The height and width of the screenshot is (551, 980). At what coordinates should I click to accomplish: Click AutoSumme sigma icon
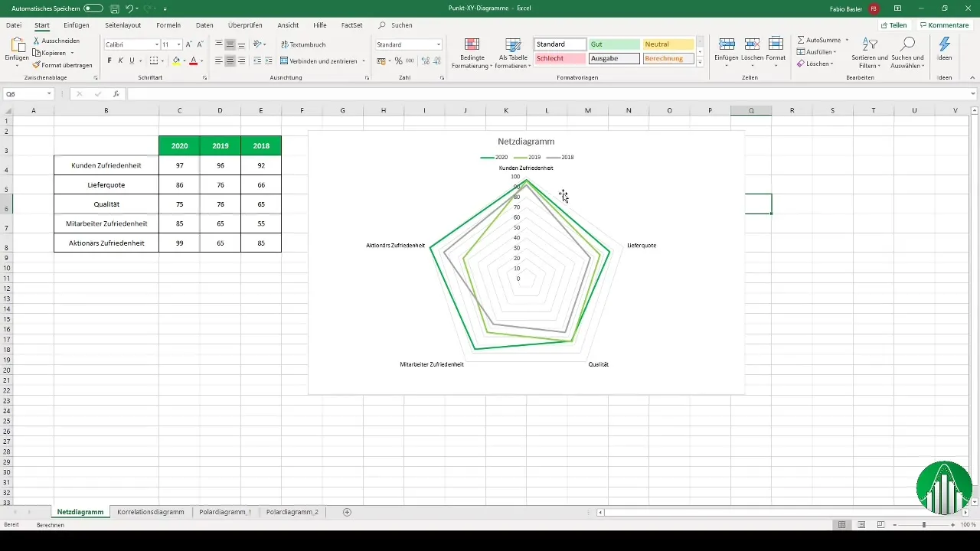(x=801, y=39)
